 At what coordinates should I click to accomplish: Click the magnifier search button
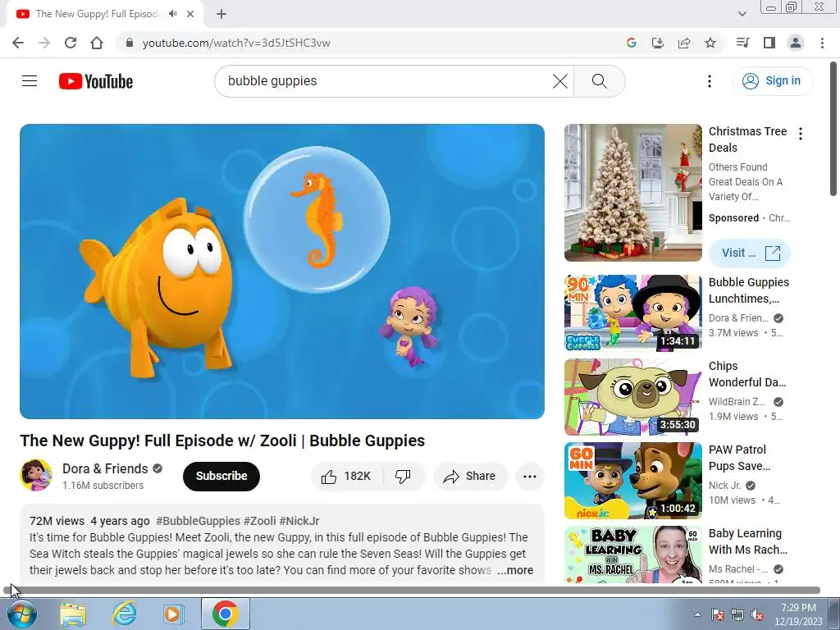click(599, 81)
